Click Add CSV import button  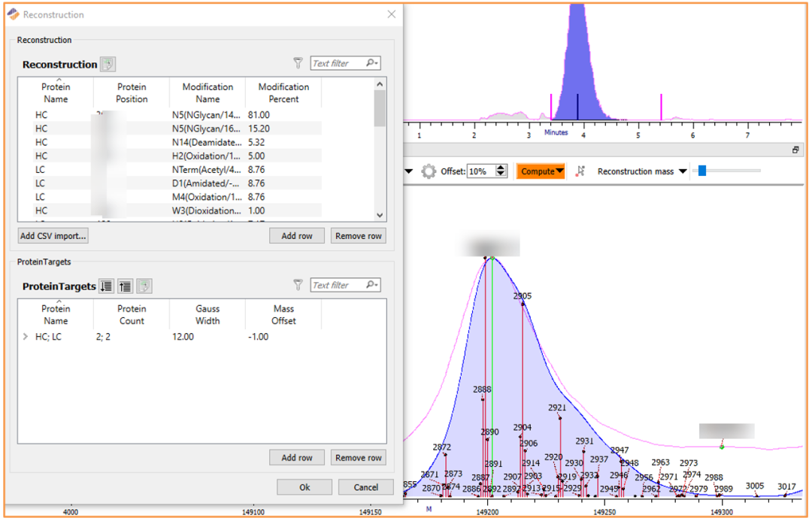(53, 235)
